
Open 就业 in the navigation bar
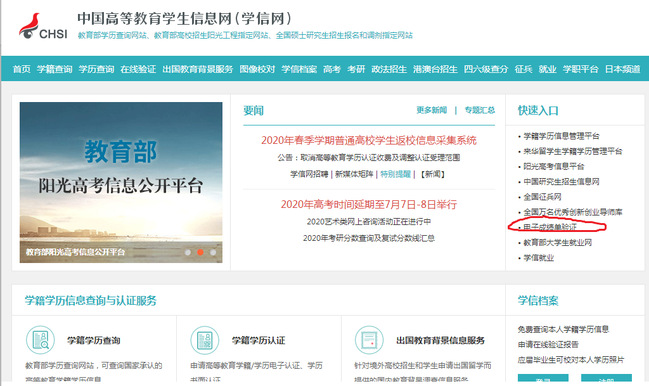[548, 69]
